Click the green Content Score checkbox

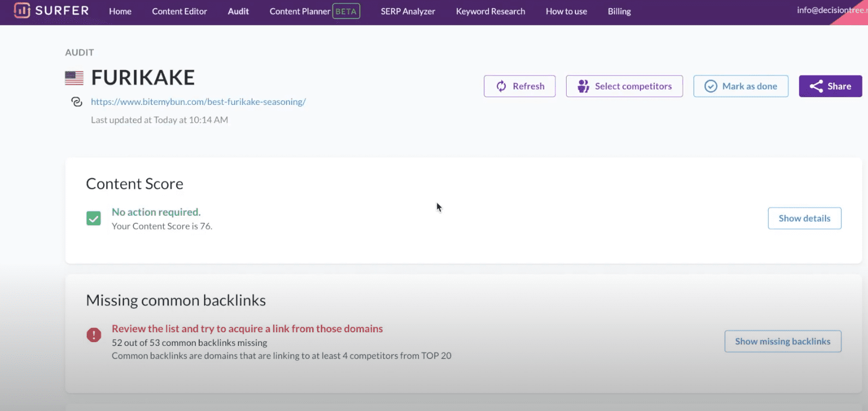tap(94, 219)
